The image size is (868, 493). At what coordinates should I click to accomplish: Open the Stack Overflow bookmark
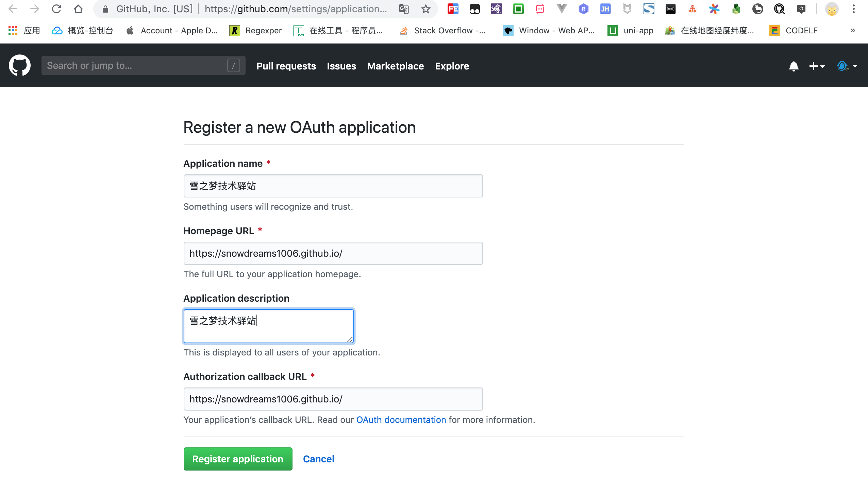[x=443, y=30]
